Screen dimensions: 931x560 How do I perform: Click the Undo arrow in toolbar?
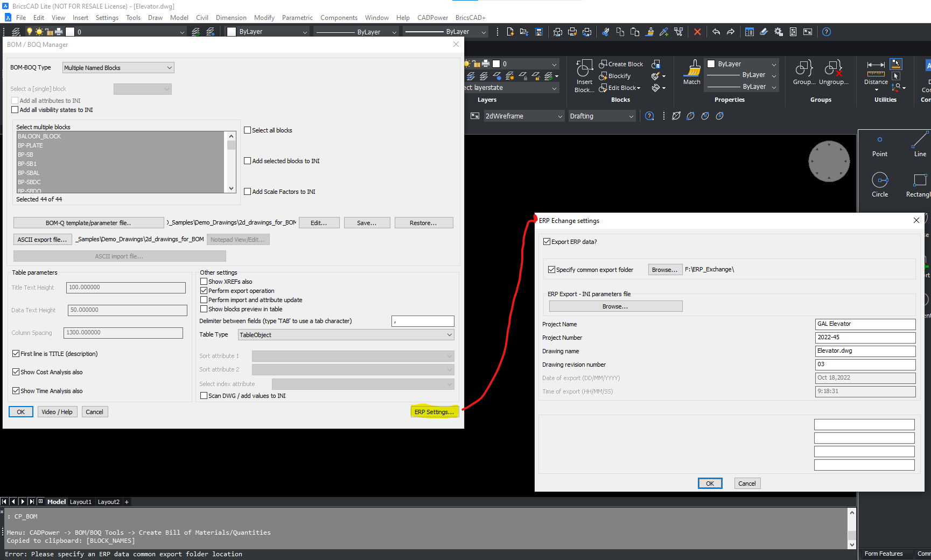(716, 32)
